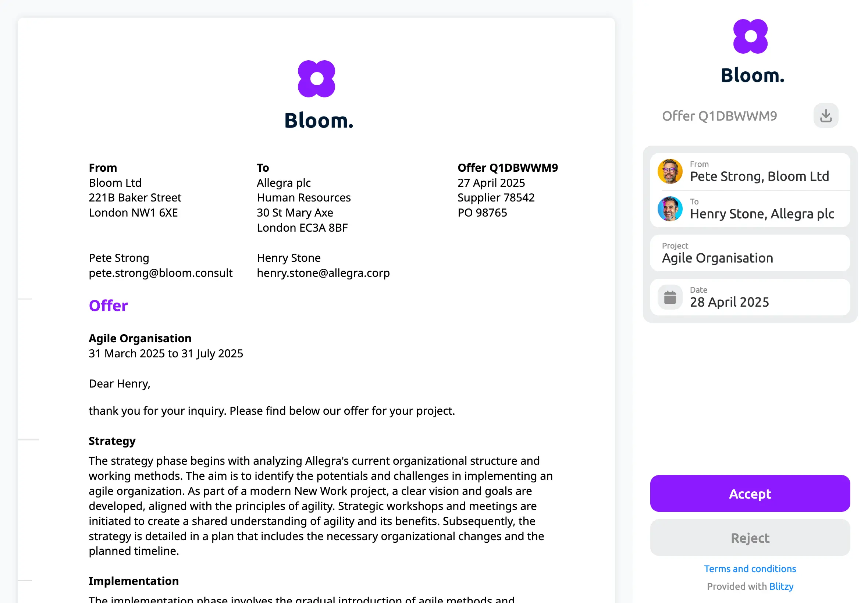Download the offer with the download icon

click(x=825, y=115)
